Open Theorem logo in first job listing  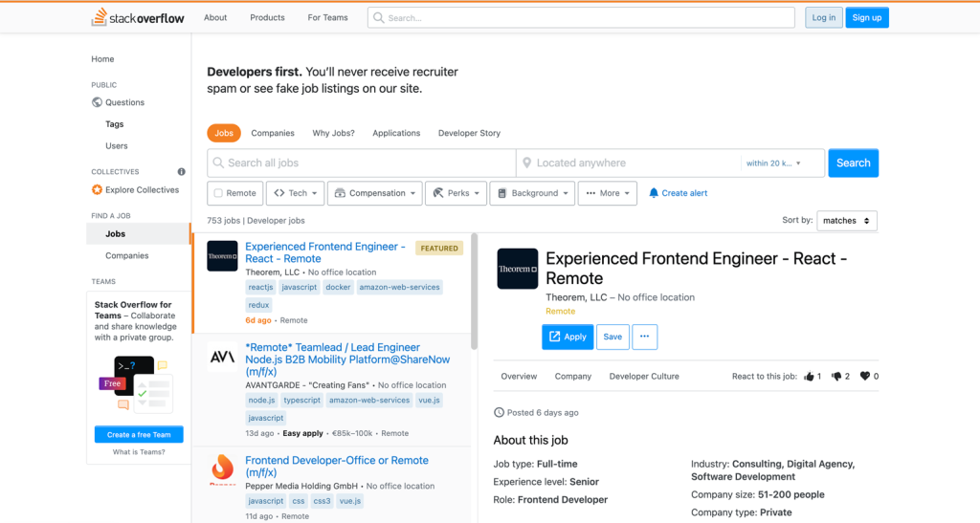click(x=222, y=256)
